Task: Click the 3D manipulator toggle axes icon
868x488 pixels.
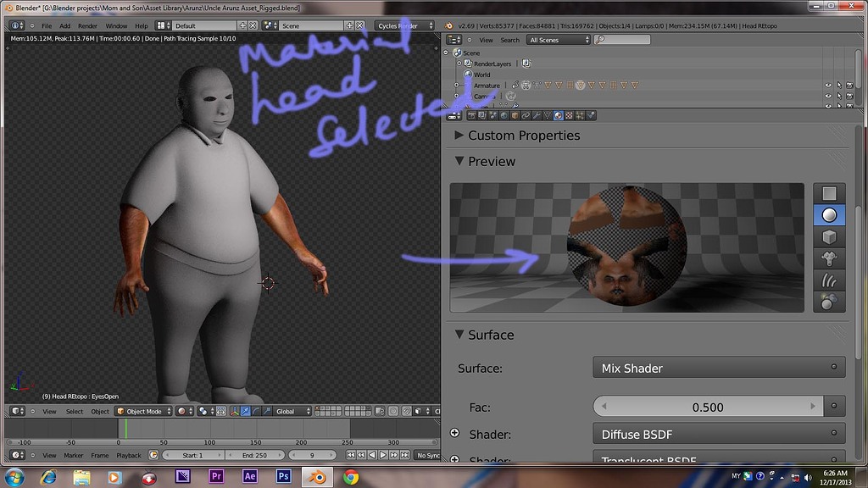Action: [x=234, y=411]
